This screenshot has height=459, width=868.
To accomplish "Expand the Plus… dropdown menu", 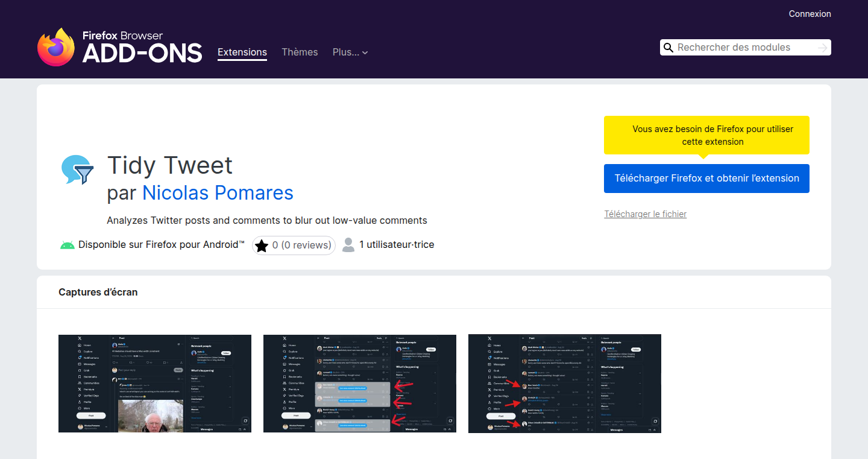I will tap(350, 52).
